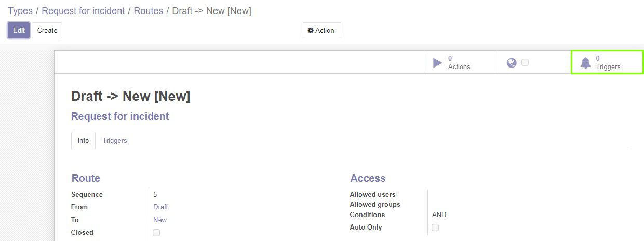Click the globe website icon

(x=512, y=63)
